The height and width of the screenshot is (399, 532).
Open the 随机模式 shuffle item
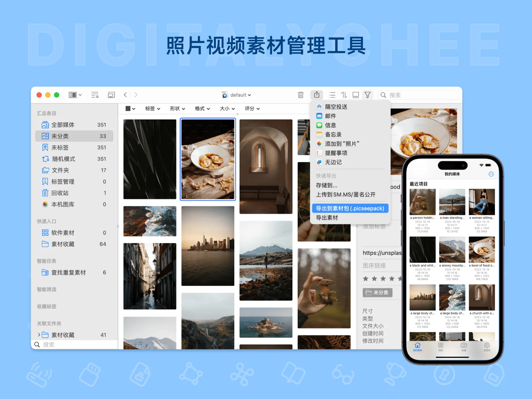[x=63, y=159]
